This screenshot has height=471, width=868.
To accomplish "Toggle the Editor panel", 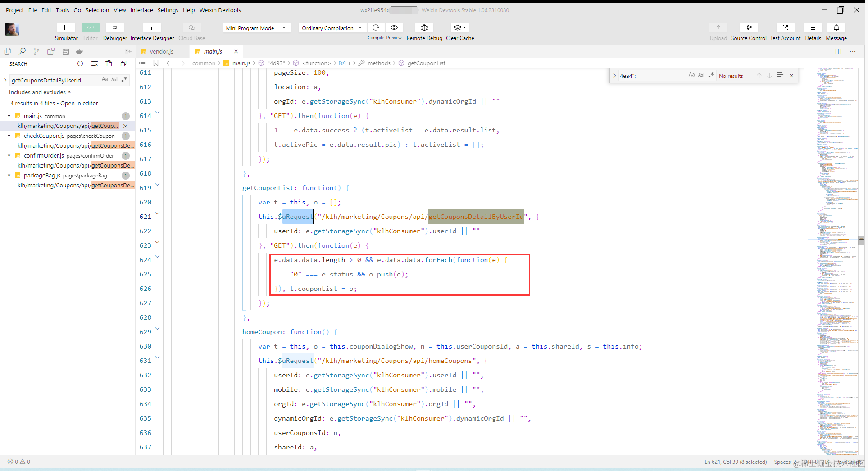I will pyautogui.click(x=90, y=32).
